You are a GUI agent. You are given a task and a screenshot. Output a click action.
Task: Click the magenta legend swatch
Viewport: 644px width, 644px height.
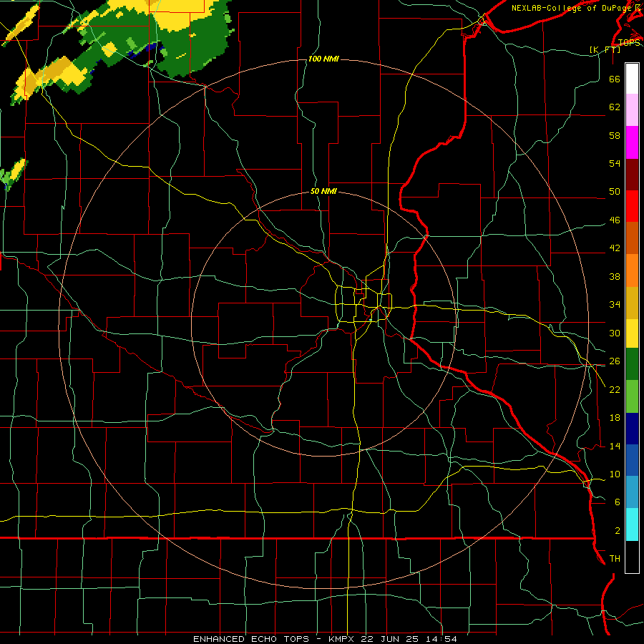tap(632, 142)
